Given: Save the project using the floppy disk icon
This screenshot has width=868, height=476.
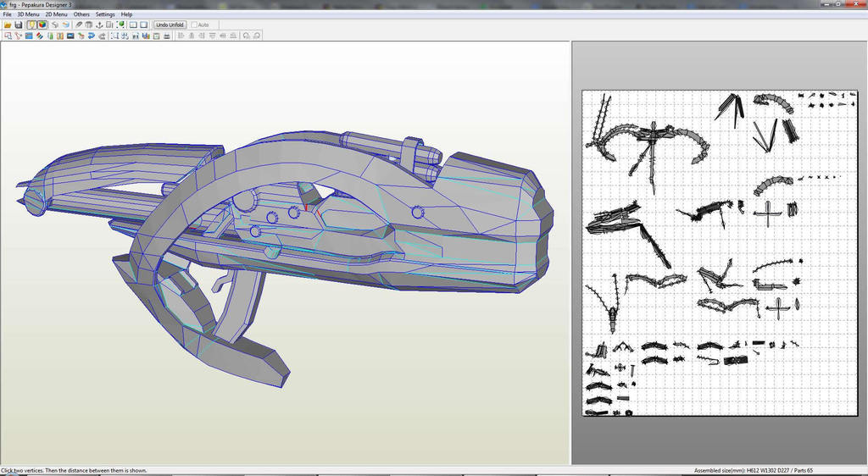Looking at the screenshot, I should 18,25.
